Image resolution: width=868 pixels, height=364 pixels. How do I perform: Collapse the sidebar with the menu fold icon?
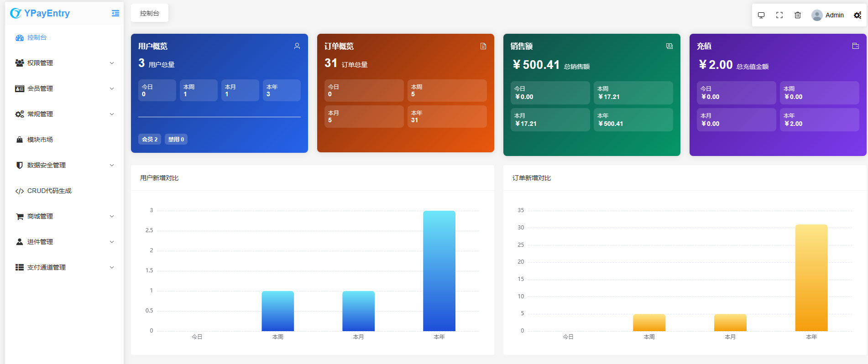pyautogui.click(x=115, y=13)
